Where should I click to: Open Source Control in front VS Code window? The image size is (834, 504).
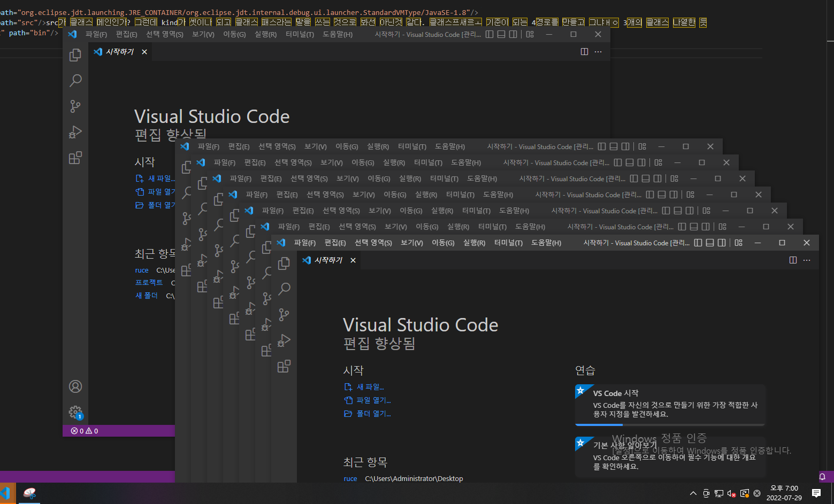pos(284,314)
